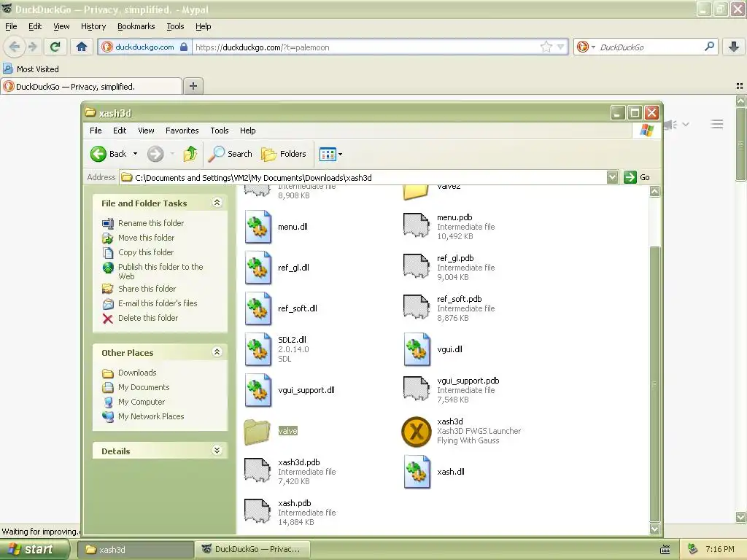Select vgui.dll file icon
This screenshot has height=560, width=747.
[417, 349]
